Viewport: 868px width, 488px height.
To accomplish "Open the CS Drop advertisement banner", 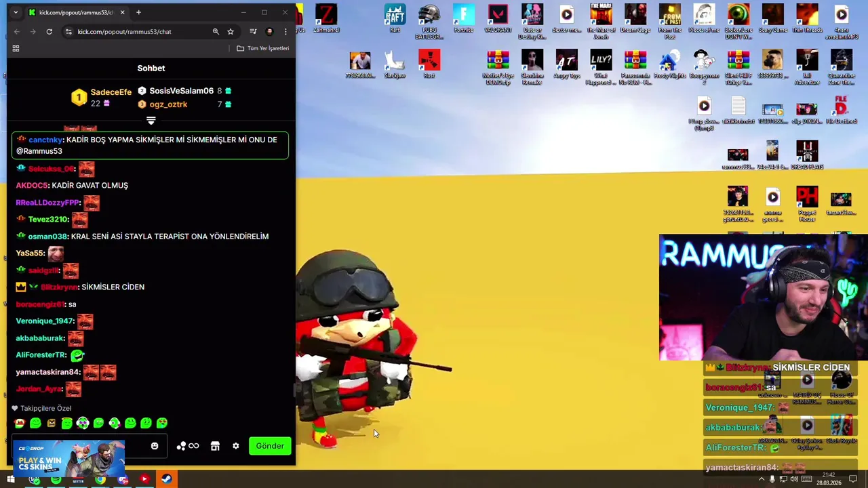I will coord(68,460).
